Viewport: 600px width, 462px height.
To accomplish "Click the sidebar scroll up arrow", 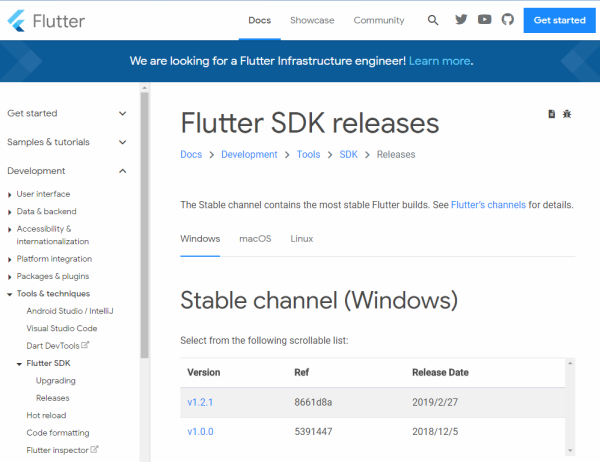I will pos(144,88).
